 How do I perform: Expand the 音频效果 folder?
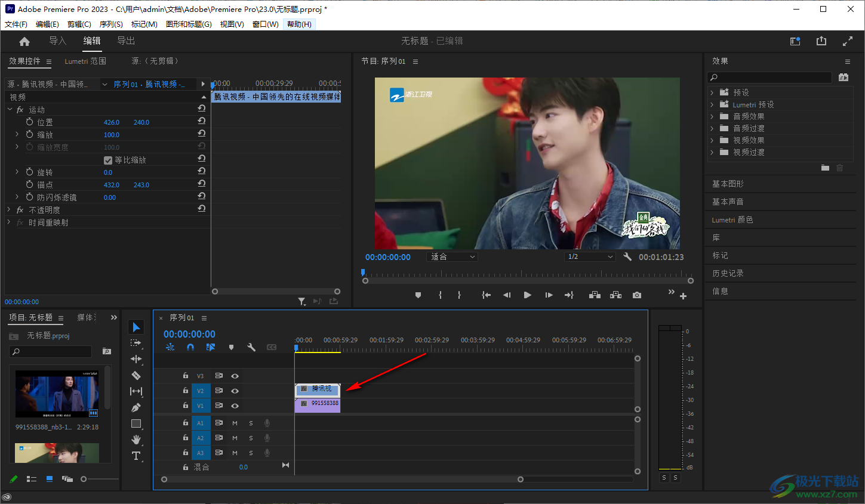[712, 116]
